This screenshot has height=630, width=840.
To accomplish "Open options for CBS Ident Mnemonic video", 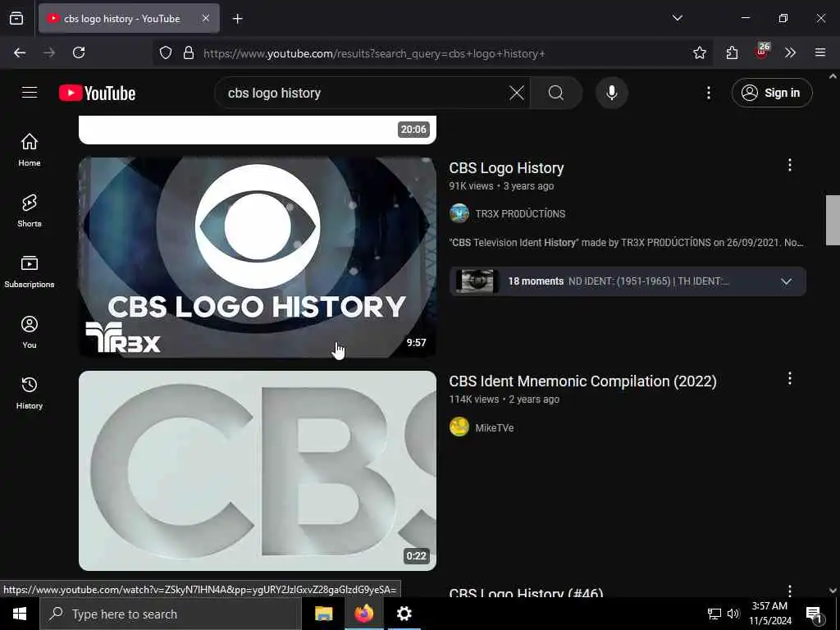I will click(790, 379).
